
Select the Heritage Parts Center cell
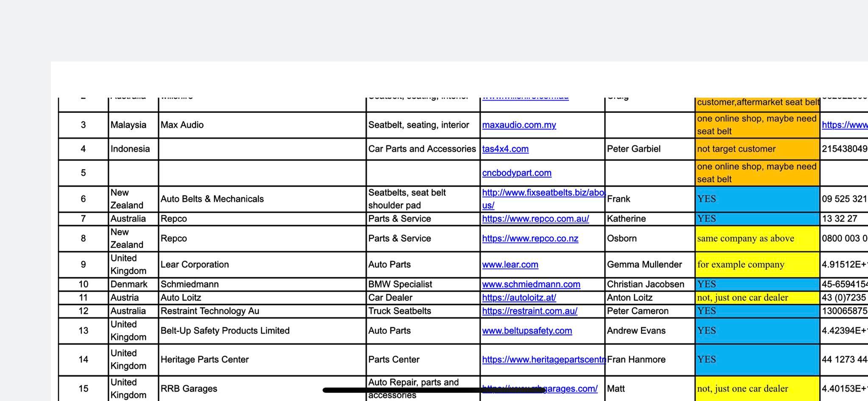[x=262, y=359]
